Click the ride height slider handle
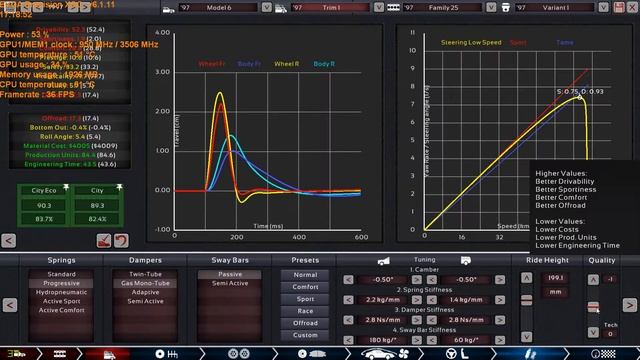This screenshot has height=360, width=640. pos(527,300)
